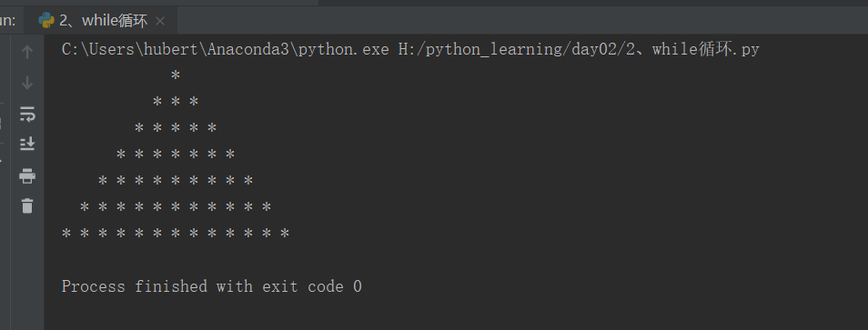The image size is (868, 330).
Task: Click the Scroll to End icon
Action: click(27, 144)
